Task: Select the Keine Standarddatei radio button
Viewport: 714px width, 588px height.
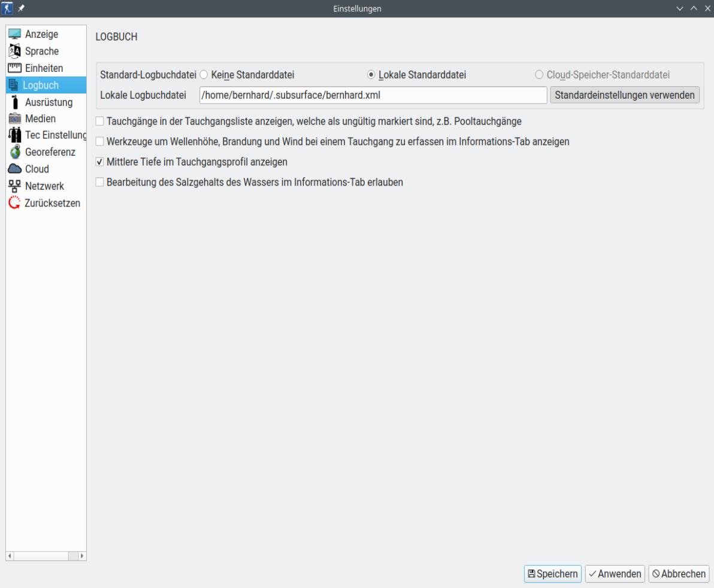Action: (203, 72)
